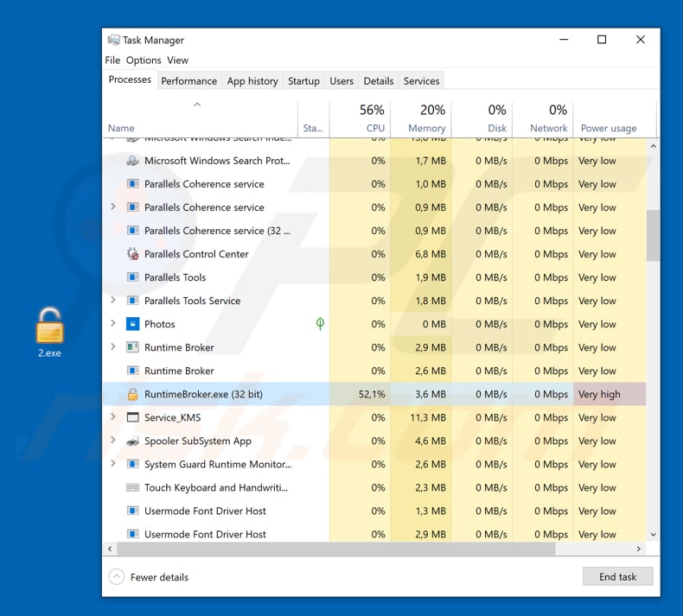Switch to the Services tab
The height and width of the screenshot is (616, 683).
point(421,81)
